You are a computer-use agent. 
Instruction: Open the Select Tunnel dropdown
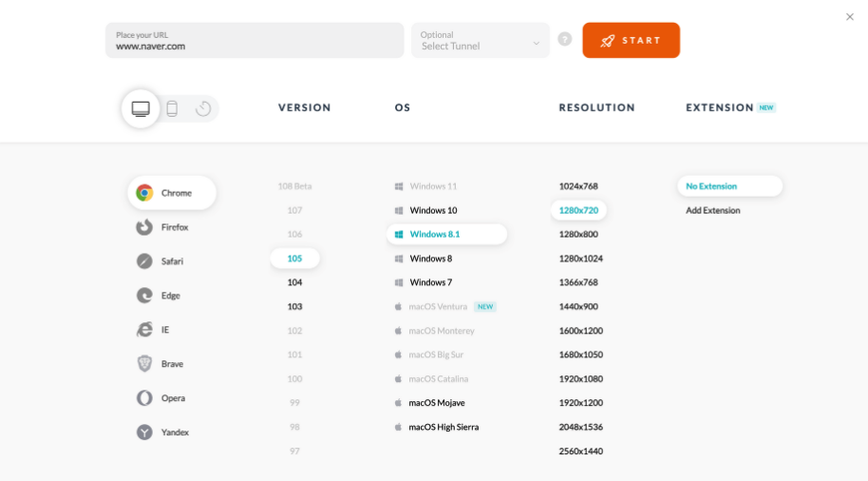click(480, 41)
